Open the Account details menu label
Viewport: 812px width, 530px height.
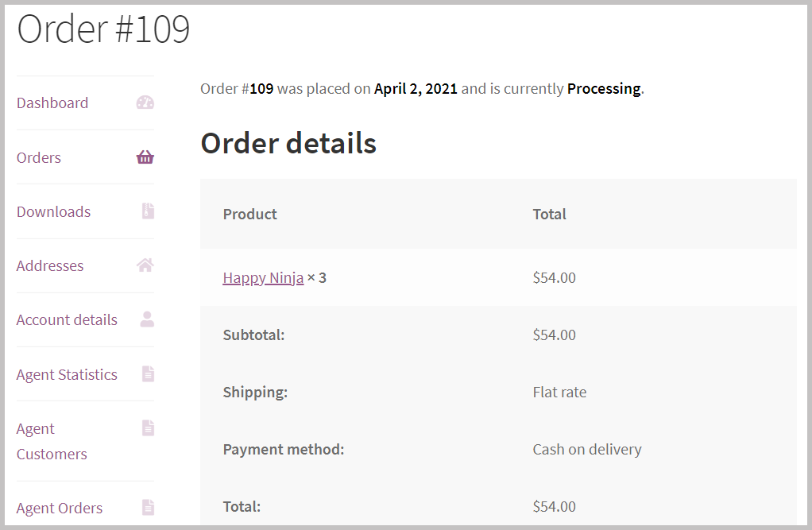67,320
